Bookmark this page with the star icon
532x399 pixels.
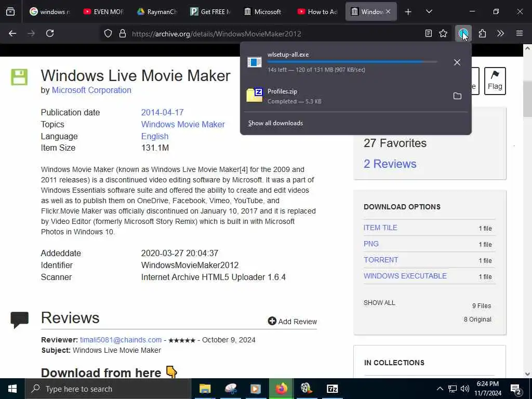443,33
